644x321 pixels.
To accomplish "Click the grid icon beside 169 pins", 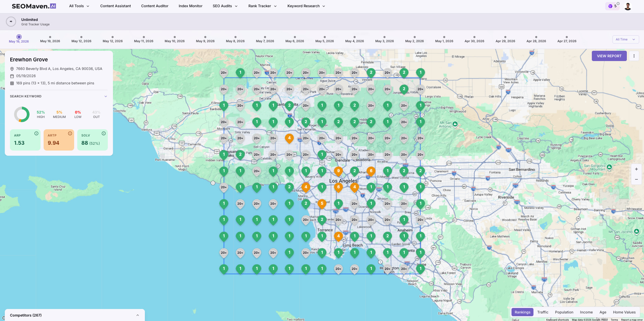I will coord(12,83).
